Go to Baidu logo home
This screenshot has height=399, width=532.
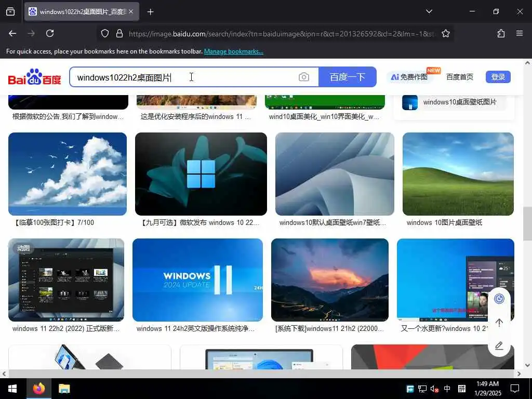(34, 77)
